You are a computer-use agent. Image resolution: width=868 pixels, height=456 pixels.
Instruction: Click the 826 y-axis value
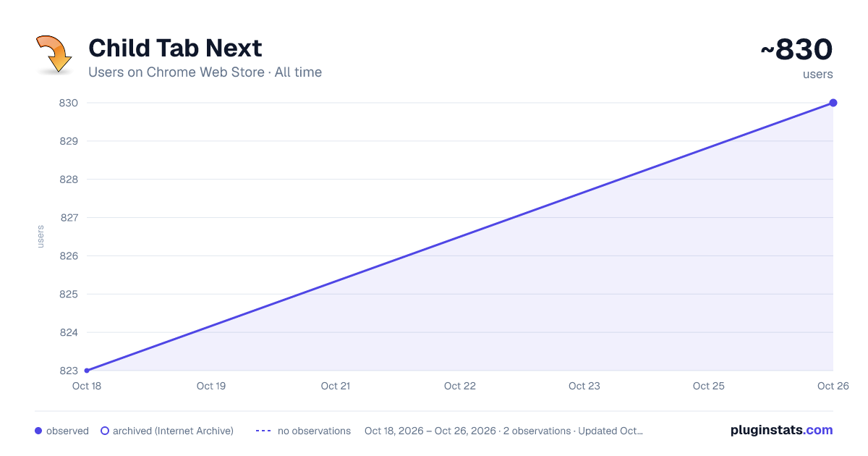click(69, 256)
